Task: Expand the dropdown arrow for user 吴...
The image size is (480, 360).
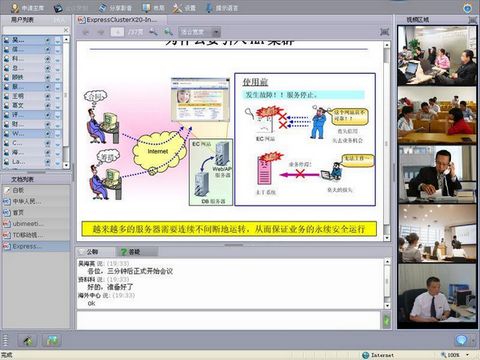Action: pos(58,41)
